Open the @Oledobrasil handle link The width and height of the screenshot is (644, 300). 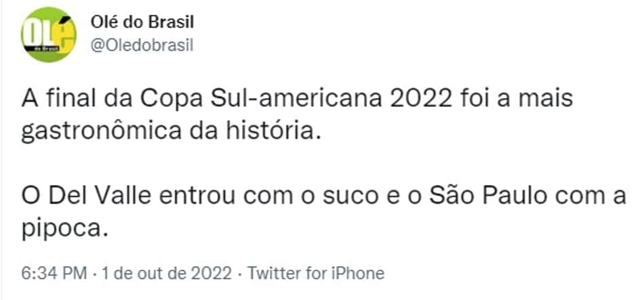[x=142, y=46]
